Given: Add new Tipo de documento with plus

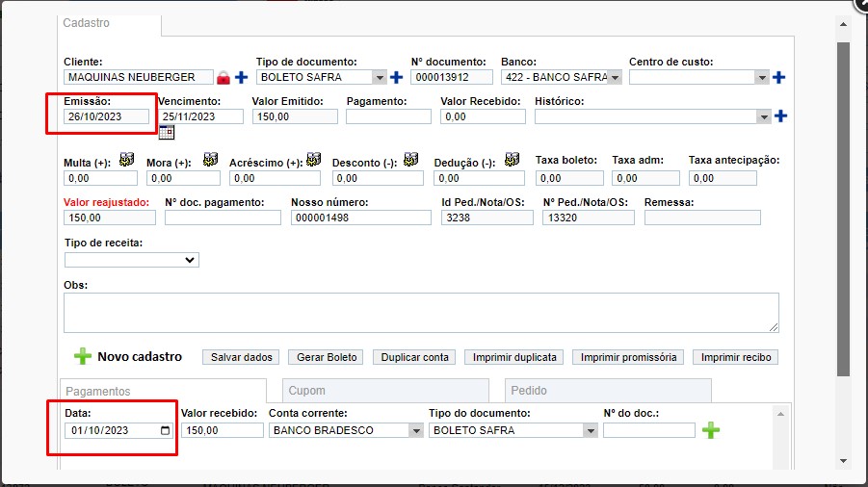Looking at the screenshot, I should pyautogui.click(x=396, y=77).
